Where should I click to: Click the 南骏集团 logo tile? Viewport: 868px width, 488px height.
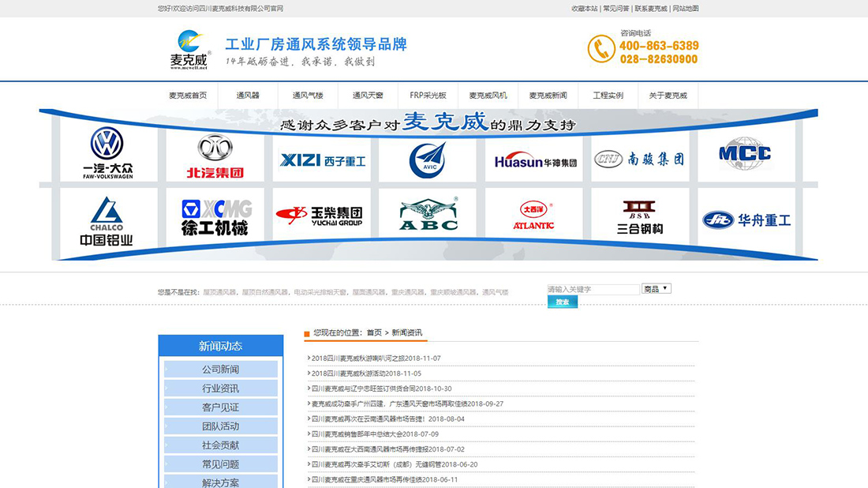point(640,157)
